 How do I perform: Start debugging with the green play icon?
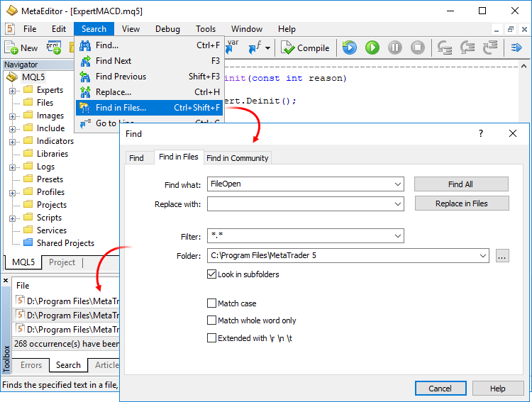(x=372, y=48)
